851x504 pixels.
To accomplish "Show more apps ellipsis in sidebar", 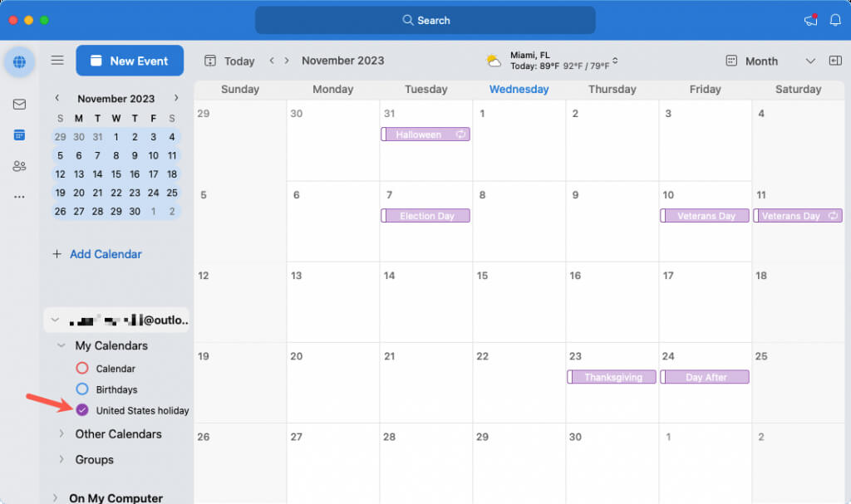I will [x=20, y=197].
